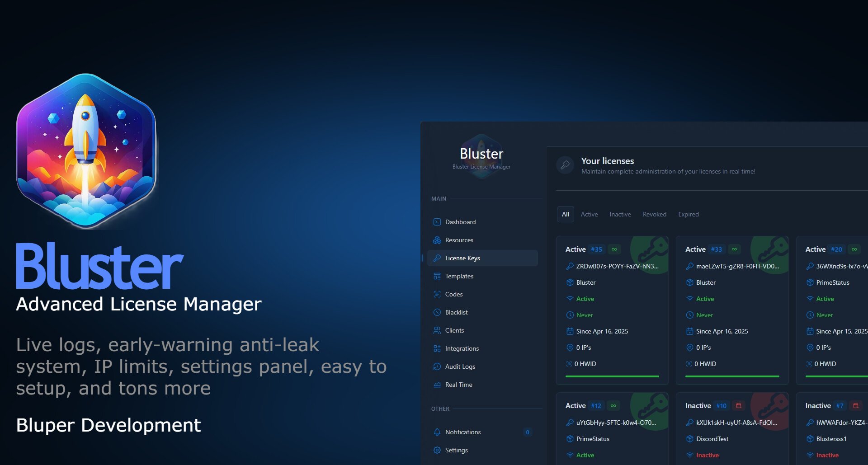Switch to the Revoked filter tab

click(x=654, y=214)
